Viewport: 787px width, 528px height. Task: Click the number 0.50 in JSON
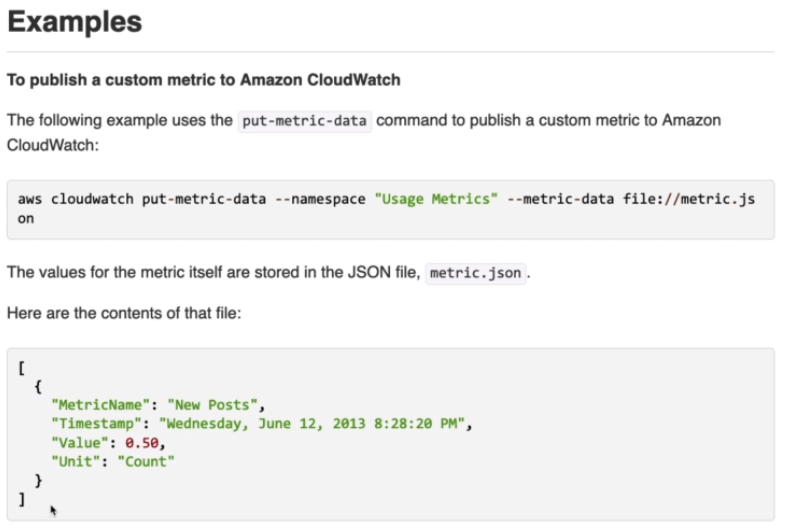coord(142,443)
